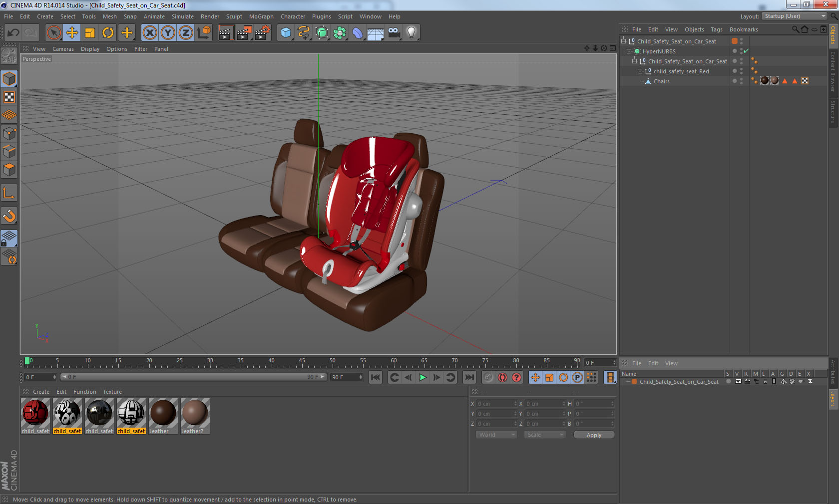839x504 pixels.
Task: Open the Layout dropdown Startup (User)
Action: [x=795, y=16]
